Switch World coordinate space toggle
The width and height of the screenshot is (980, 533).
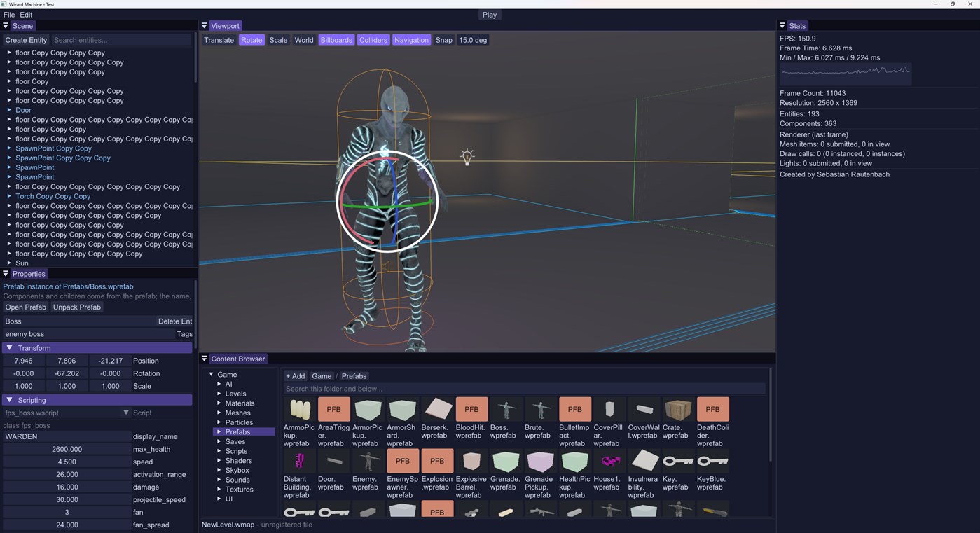(304, 40)
